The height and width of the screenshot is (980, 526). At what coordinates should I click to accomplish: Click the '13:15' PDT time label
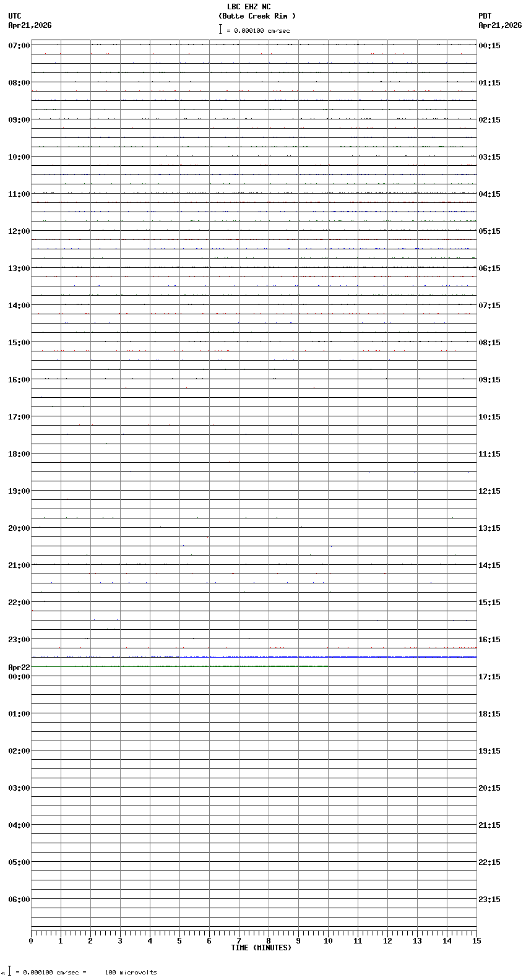489,528
